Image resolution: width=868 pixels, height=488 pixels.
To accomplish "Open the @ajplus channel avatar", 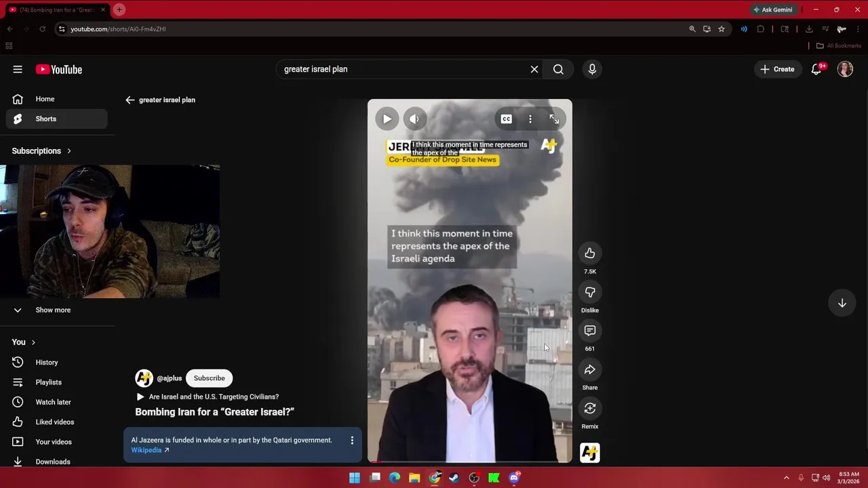I will 144,378.
